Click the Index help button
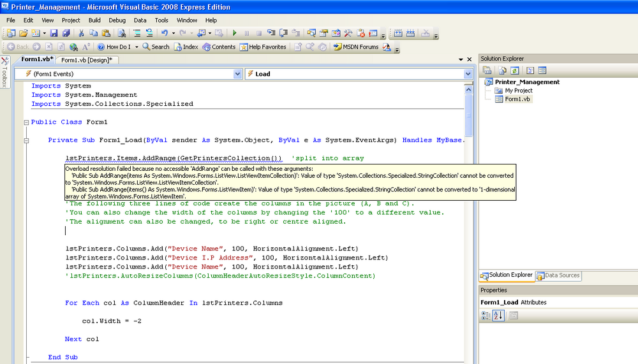 tap(186, 47)
